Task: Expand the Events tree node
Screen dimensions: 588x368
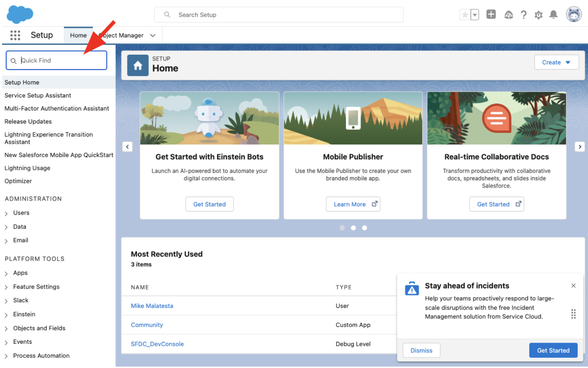Action: tap(6, 342)
